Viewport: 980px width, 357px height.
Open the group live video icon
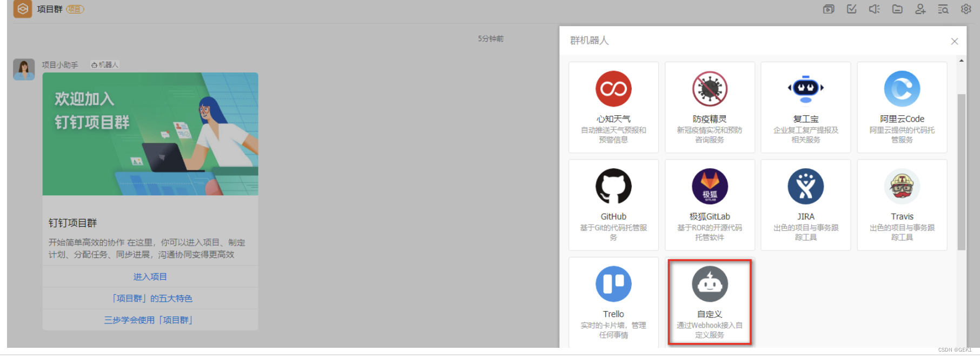[x=829, y=9]
